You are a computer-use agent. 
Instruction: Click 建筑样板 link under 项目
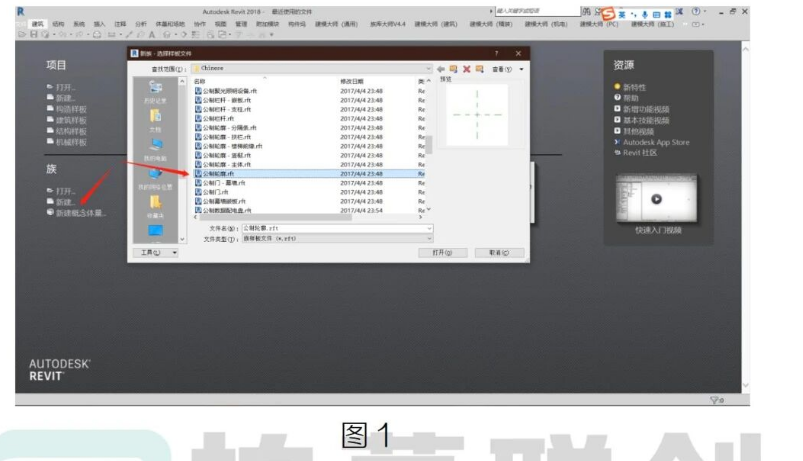point(71,120)
